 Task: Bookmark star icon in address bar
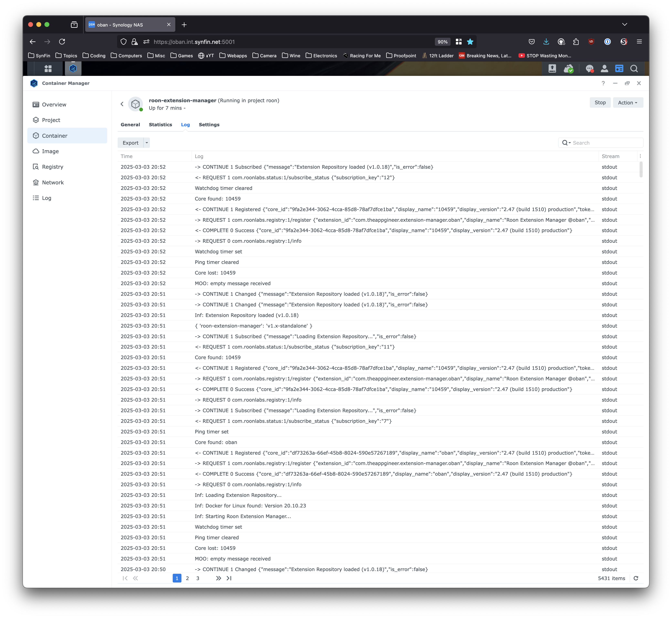point(470,41)
